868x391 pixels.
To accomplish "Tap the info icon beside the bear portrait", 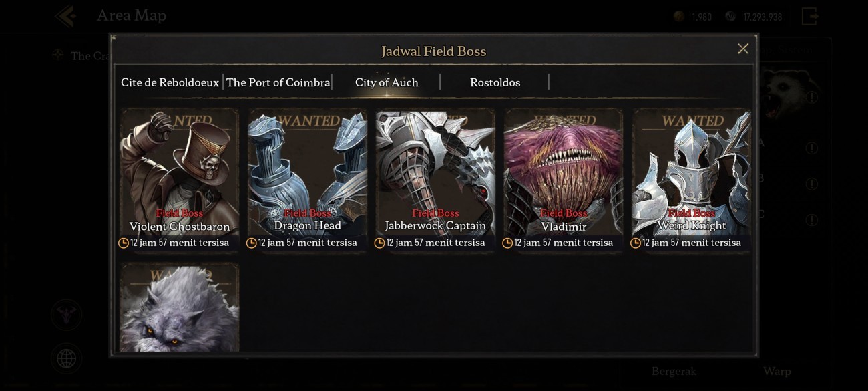I will [811, 98].
